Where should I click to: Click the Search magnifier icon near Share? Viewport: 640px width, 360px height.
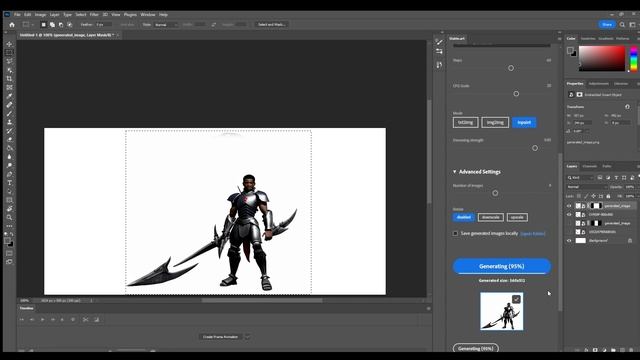(622, 24)
